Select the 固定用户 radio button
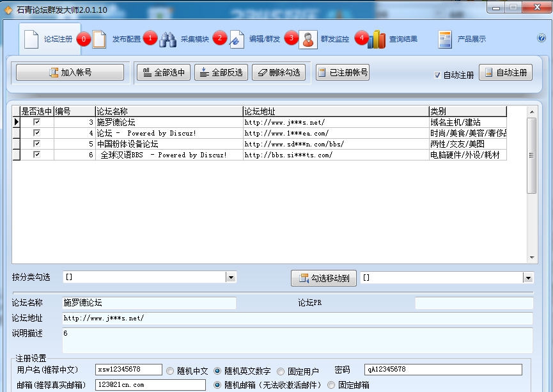The image size is (553, 392). point(281,370)
